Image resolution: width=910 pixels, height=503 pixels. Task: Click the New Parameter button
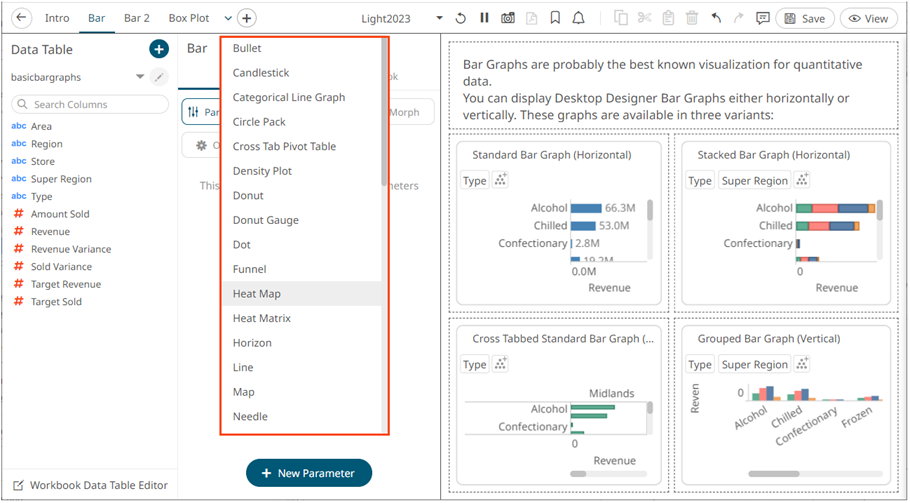(x=309, y=473)
